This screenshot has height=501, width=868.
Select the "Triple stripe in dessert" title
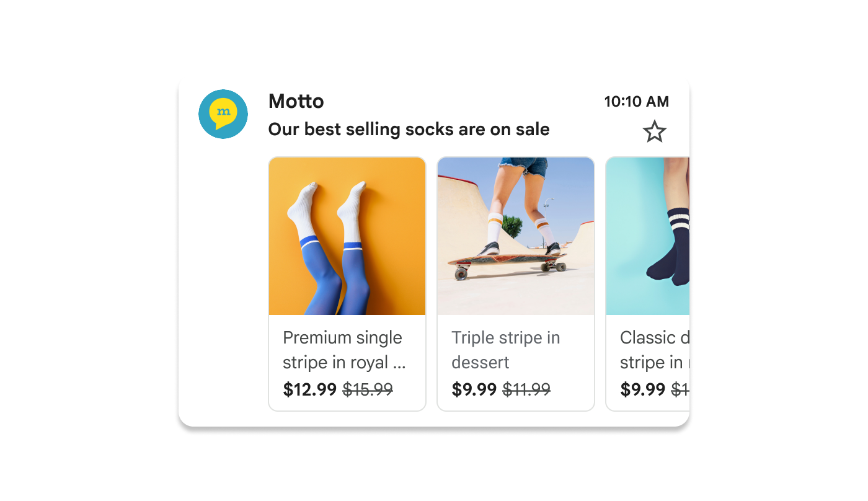(505, 350)
